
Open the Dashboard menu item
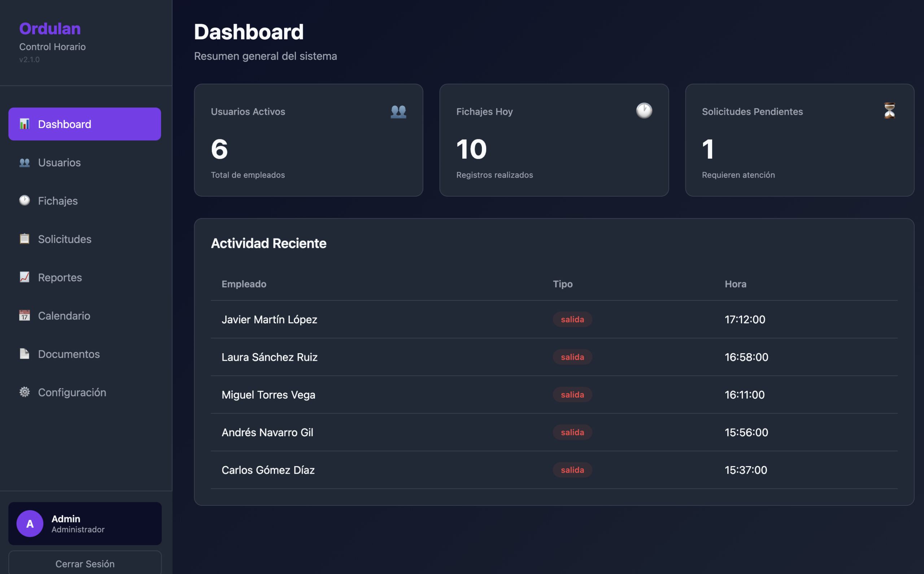tap(85, 124)
